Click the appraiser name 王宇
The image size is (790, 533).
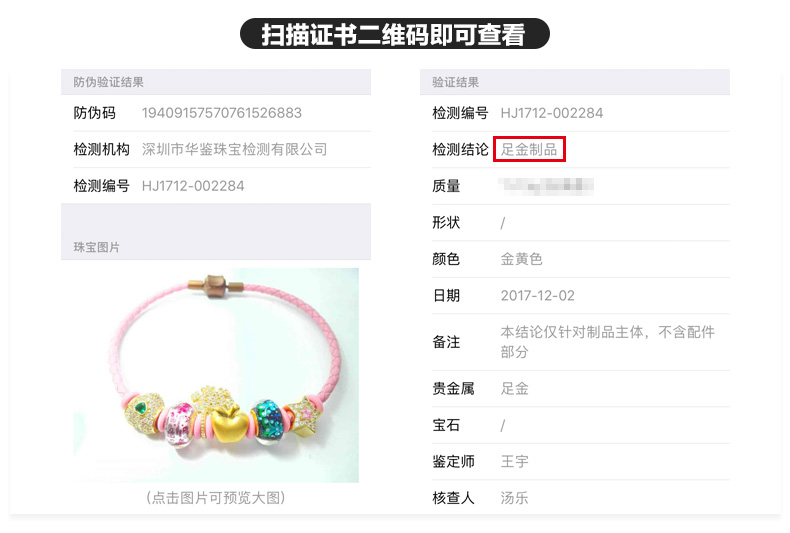point(514,461)
